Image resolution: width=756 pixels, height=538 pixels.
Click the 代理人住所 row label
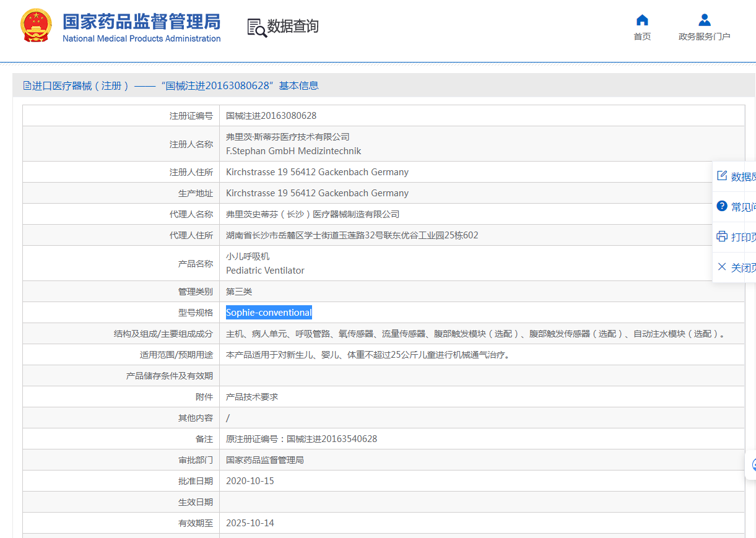point(191,235)
